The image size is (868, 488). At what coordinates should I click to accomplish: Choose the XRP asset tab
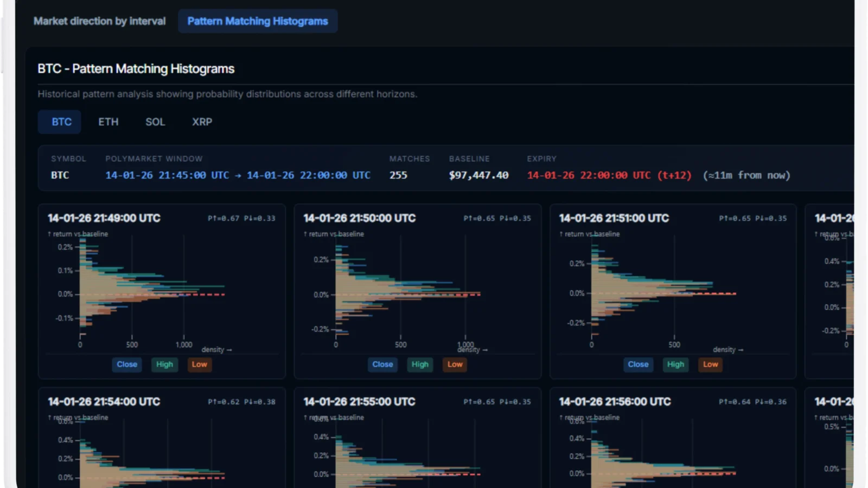[x=202, y=122]
